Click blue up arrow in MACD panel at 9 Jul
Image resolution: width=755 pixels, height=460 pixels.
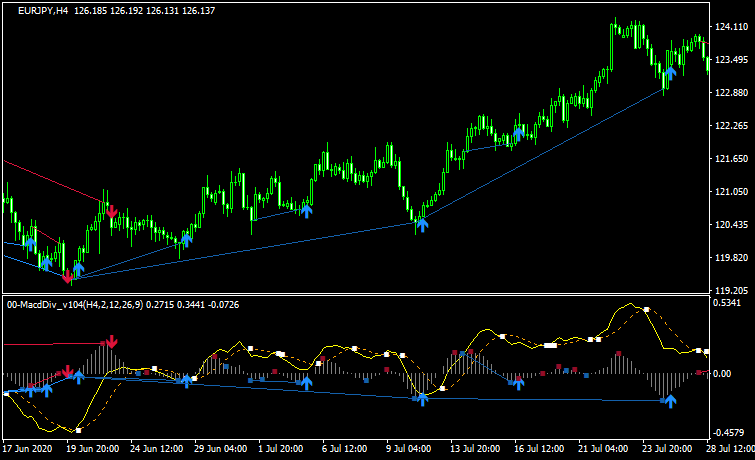point(422,398)
